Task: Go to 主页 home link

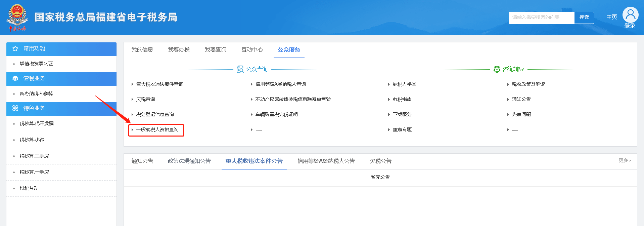Action: click(611, 17)
